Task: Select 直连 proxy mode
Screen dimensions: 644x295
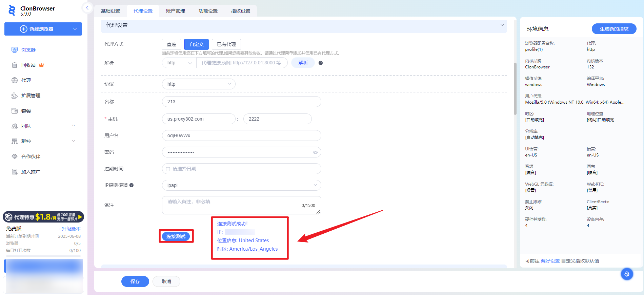Action: point(172,44)
